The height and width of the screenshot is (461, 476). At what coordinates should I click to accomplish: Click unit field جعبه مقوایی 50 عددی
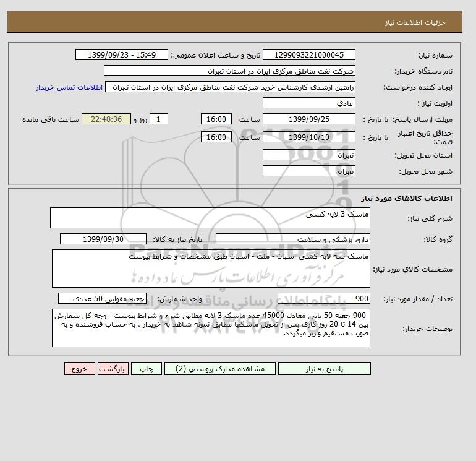[102, 298]
